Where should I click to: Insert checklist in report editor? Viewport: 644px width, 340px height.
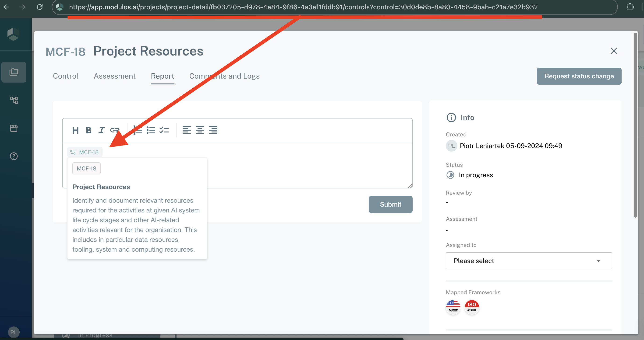pyautogui.click(x=164, y=130)
